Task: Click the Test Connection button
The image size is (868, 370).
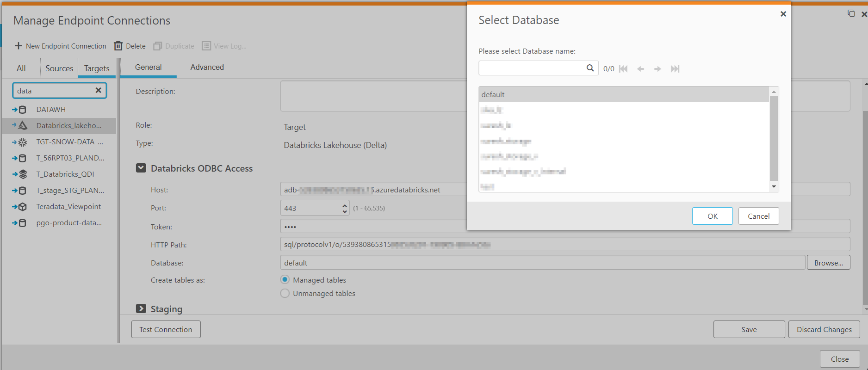Action: [166, 329]
